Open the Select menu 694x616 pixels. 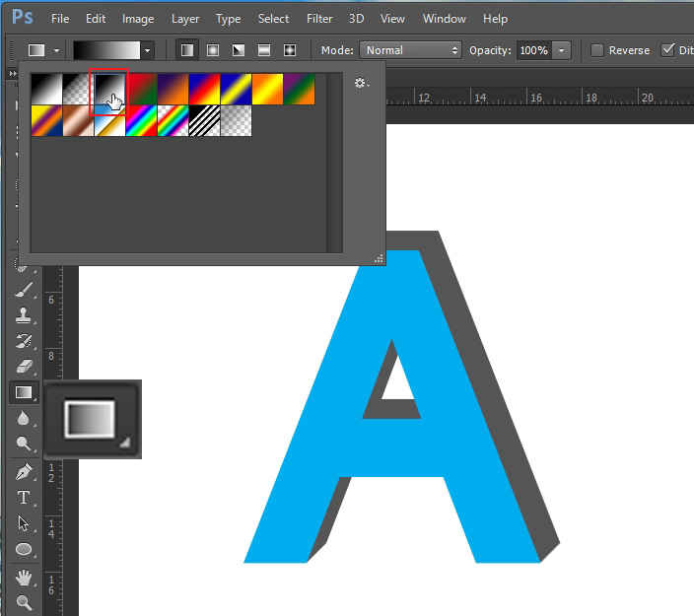[273, 19]
